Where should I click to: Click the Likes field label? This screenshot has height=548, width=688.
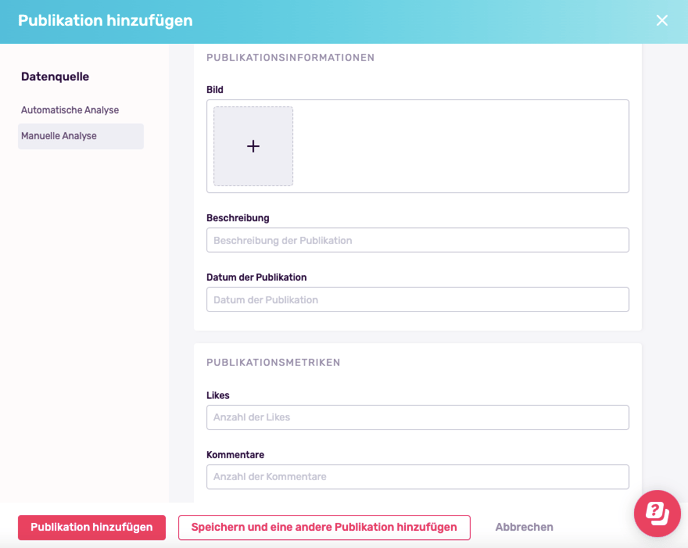tap(218, 395)
